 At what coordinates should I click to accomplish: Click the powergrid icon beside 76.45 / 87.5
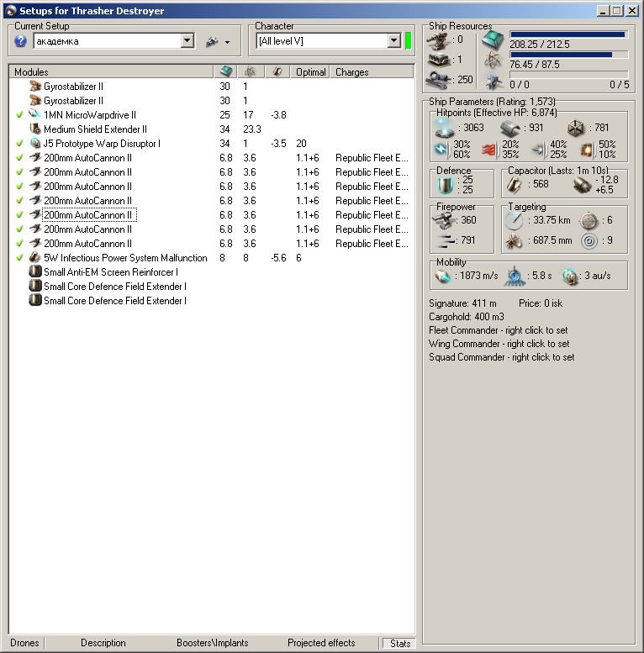[x=494, y=61]
